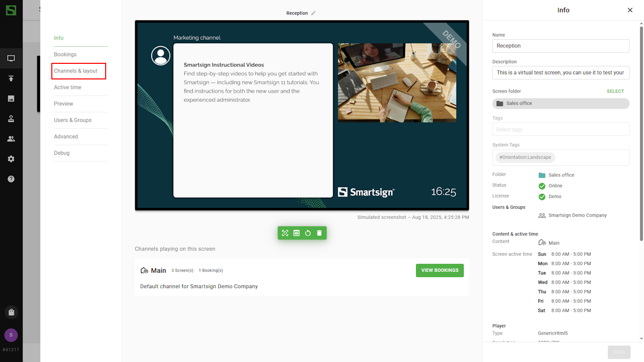Close the Info panel
This screenshot has height=362, width=644.
[x=630, y=10]
